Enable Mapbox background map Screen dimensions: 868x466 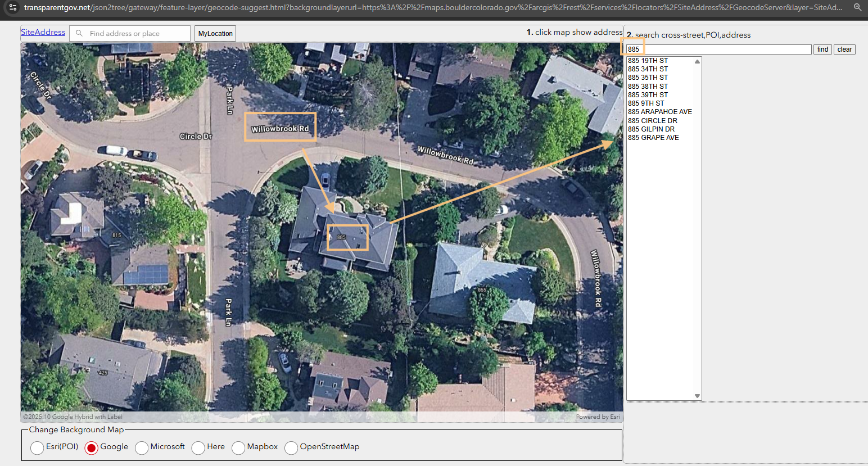(238, 447)
